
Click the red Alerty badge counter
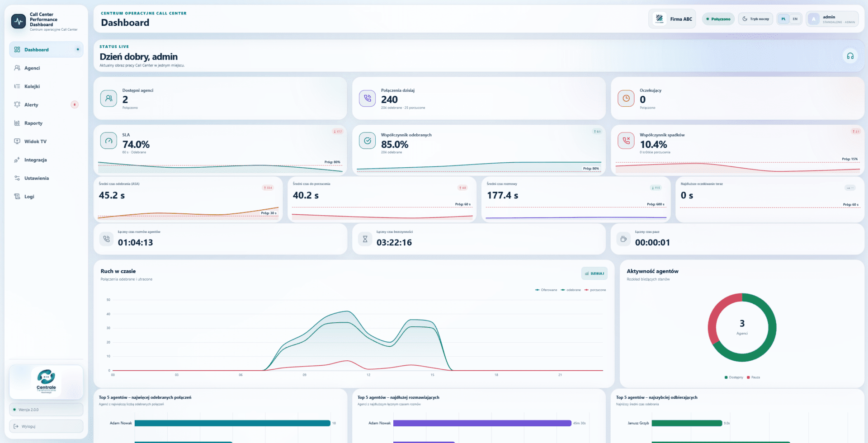75,105
